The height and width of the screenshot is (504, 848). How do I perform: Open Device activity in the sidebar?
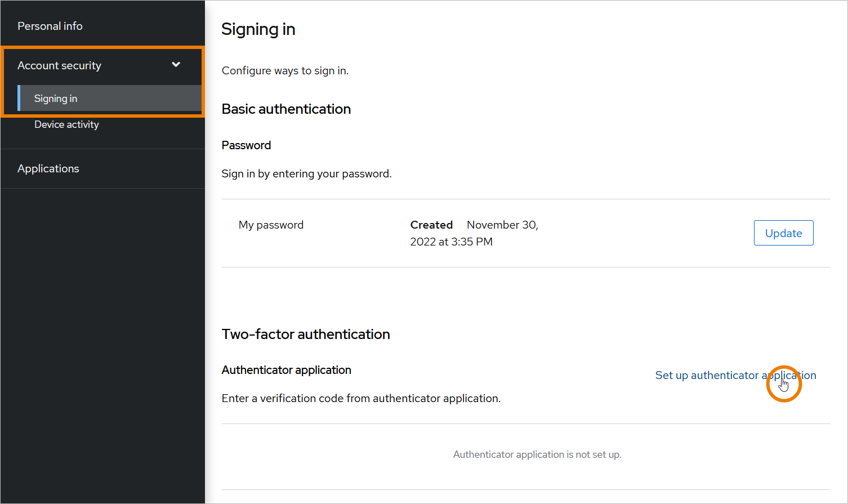pos(66,124)
